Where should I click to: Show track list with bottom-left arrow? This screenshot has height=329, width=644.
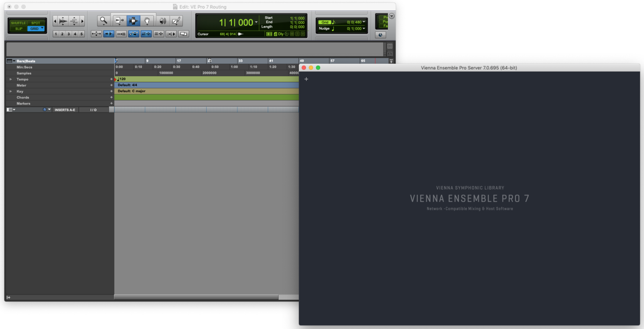[x=8, y=297]
